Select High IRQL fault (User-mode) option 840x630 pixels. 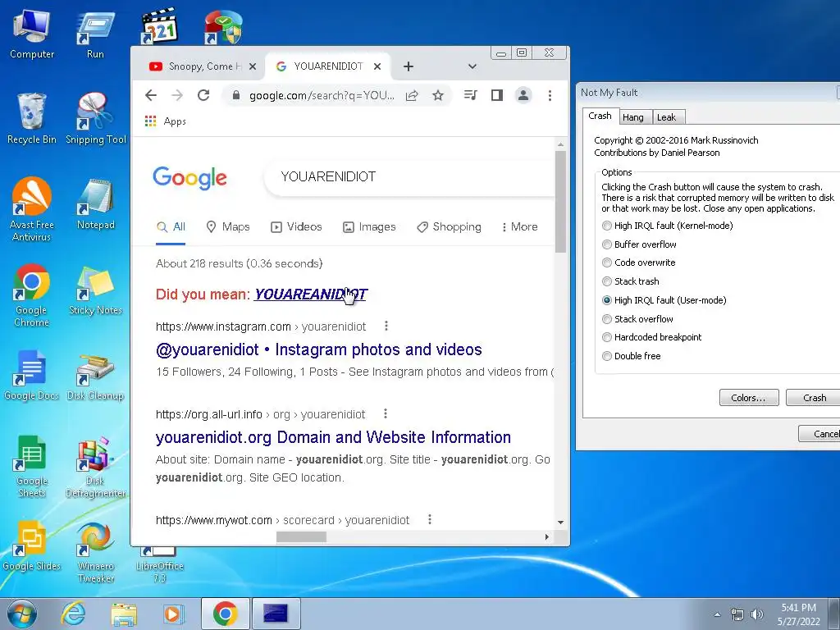pos(664,300)
